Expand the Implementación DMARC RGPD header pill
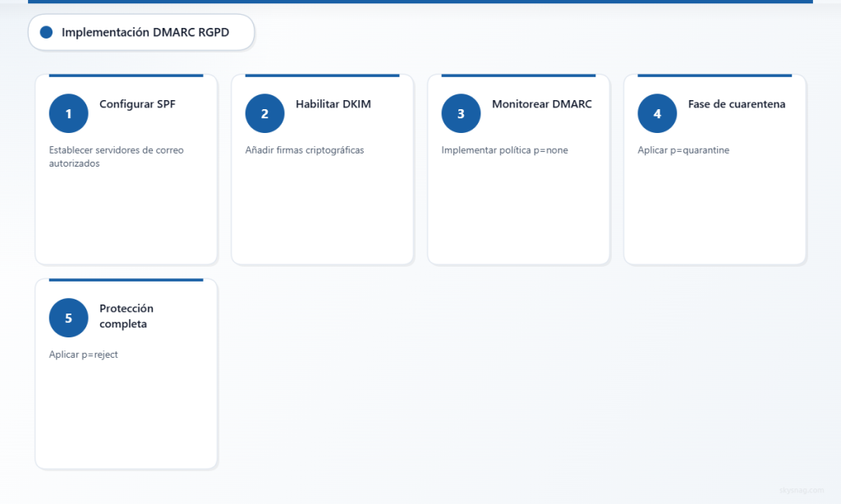The height and width of the screenshot is (504, 841). [140, 32]
